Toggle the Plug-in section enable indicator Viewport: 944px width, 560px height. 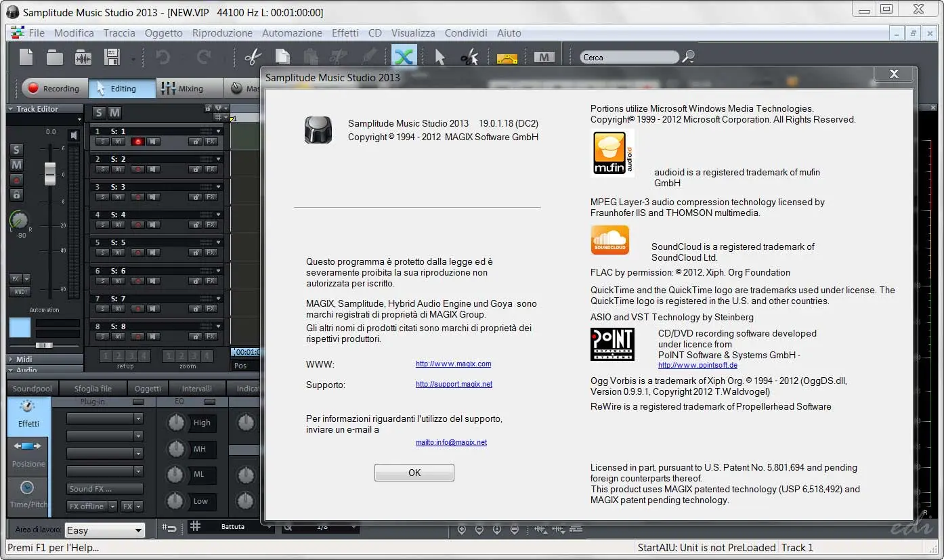138,402
